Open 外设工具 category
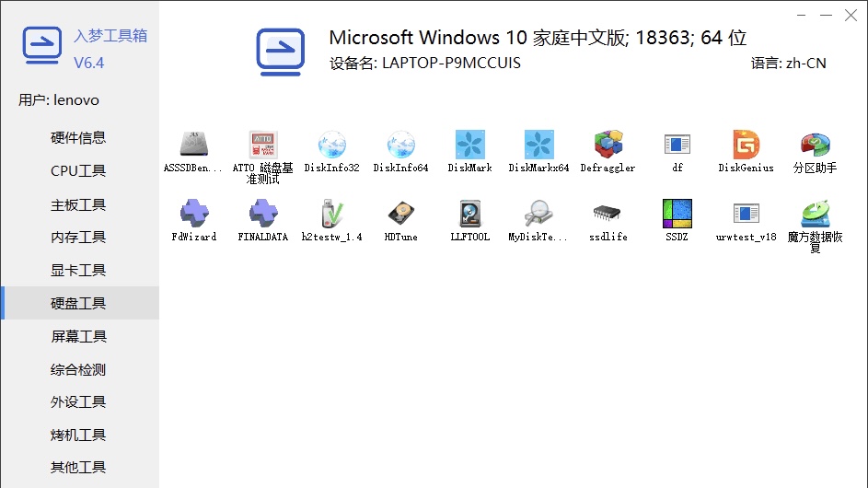The image size is (868, 488). click(x=78, y=401)
